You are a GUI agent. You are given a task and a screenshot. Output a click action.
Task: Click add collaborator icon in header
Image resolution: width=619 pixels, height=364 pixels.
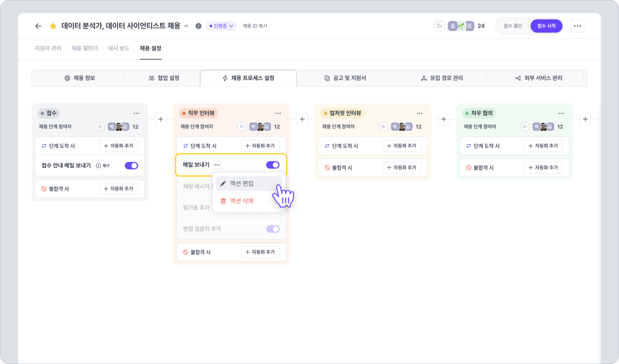[x=439, y=26]
